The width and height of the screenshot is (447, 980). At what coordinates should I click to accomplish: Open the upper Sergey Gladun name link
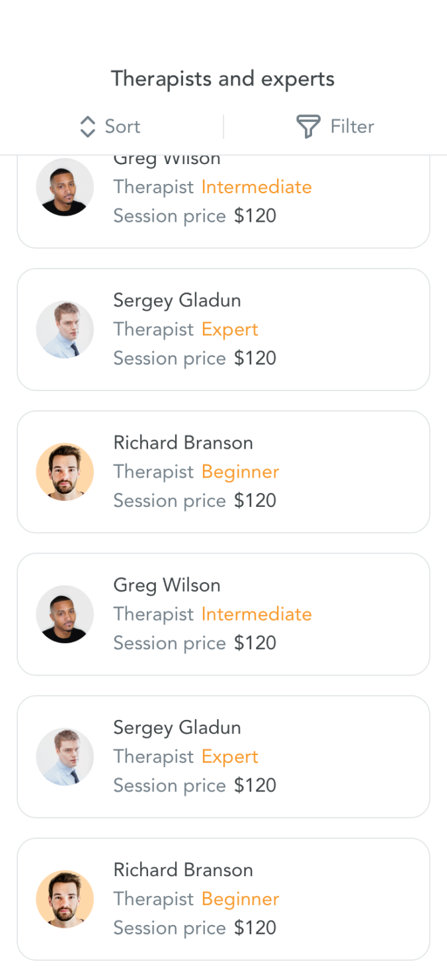click(x=177, y=300)
